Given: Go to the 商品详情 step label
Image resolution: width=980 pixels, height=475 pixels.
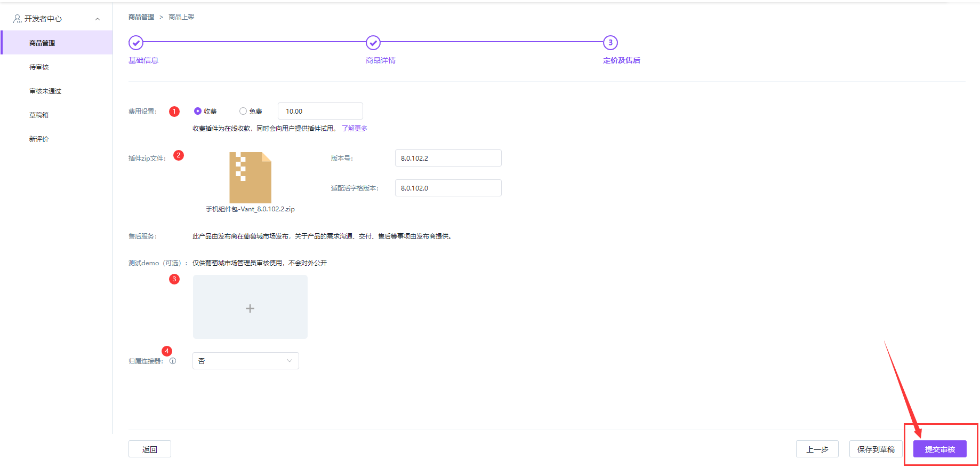Looking at the screenshot, I should (381, 60).
